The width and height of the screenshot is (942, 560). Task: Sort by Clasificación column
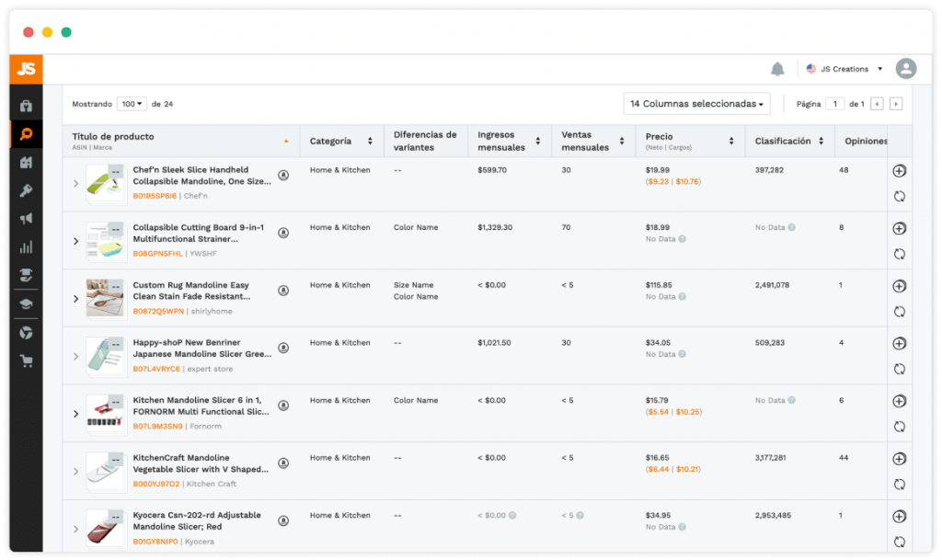tap(821, 141)
